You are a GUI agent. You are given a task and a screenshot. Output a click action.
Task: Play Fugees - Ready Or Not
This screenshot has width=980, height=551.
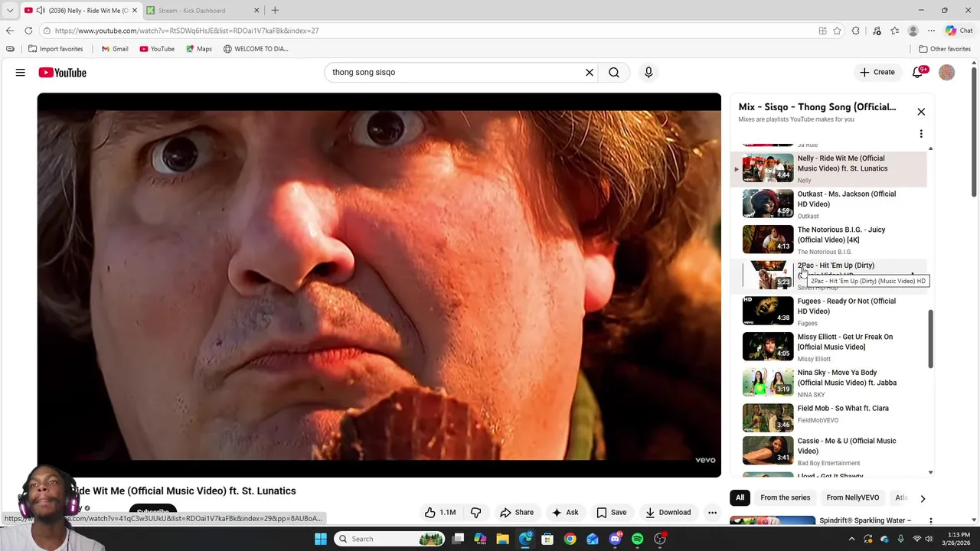[x=828, y=311]
